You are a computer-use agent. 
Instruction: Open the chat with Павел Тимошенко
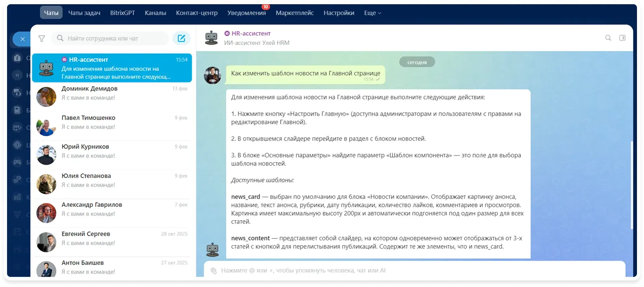(x=112, y=126)
